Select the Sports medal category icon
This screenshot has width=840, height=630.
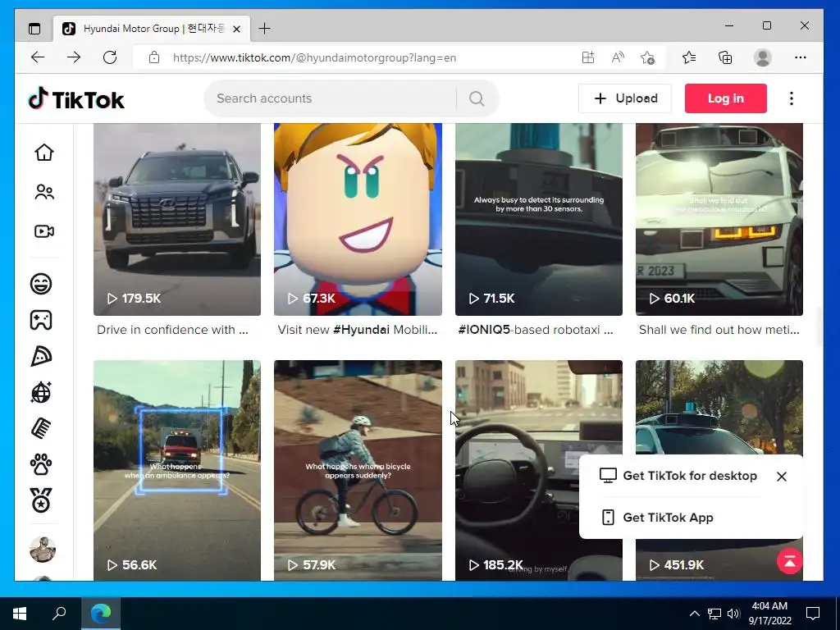coord(41,501)
